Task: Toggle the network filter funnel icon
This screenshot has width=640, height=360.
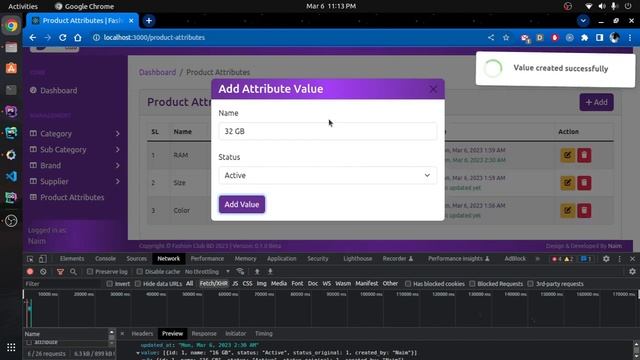Action: [x=60, y=272]
